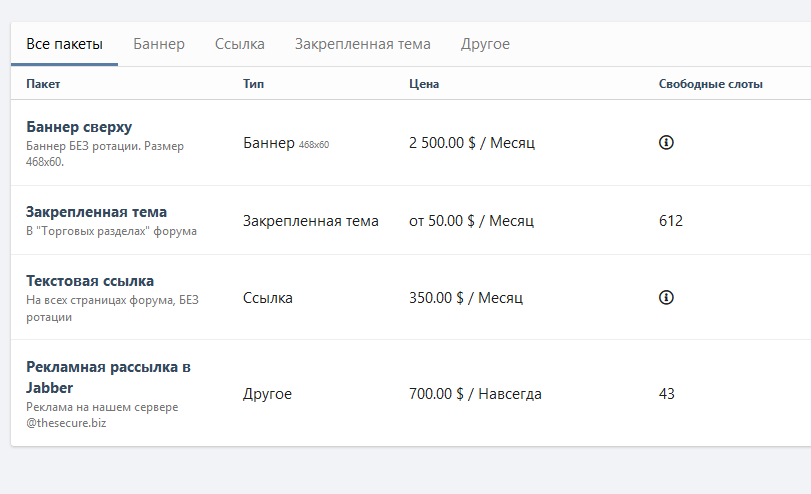The width and height of the screenshot is (811, 494).
Task: Open the Закрепленная тема package title
Action: pyautogui.click(x=96, y=212)
